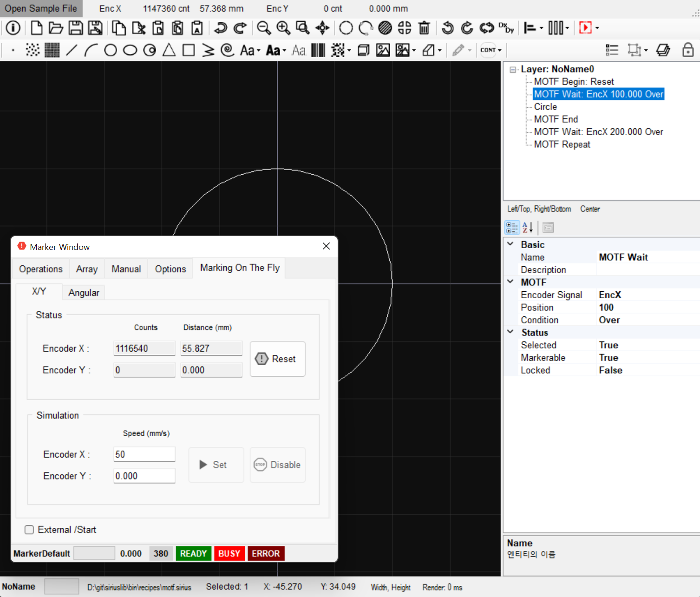The image size is (700, 597).
Task: Click the trash delete icon in toolbar
Action: (x=424, y=28)
